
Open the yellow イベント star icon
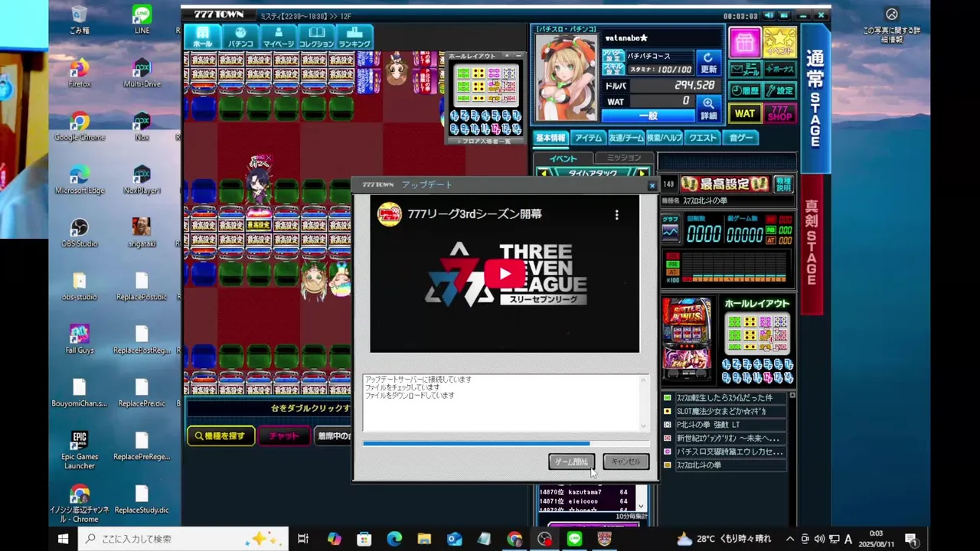[x=779, y=43]
